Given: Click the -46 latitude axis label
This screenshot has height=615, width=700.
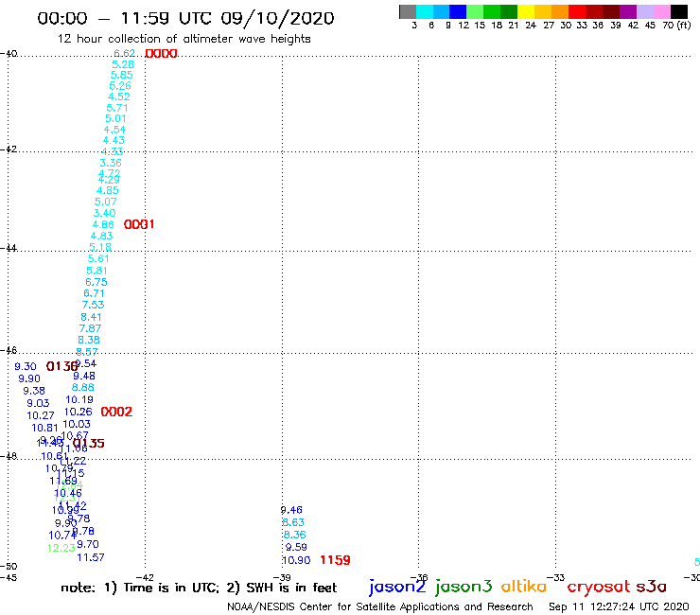Looking at the screenshot, I should [x=9, y=351].
